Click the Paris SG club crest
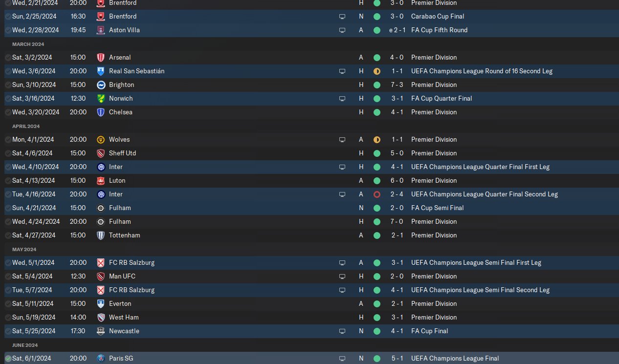Image resolution: width=619 pixels, height=364 pixels. tap(101, 358)
